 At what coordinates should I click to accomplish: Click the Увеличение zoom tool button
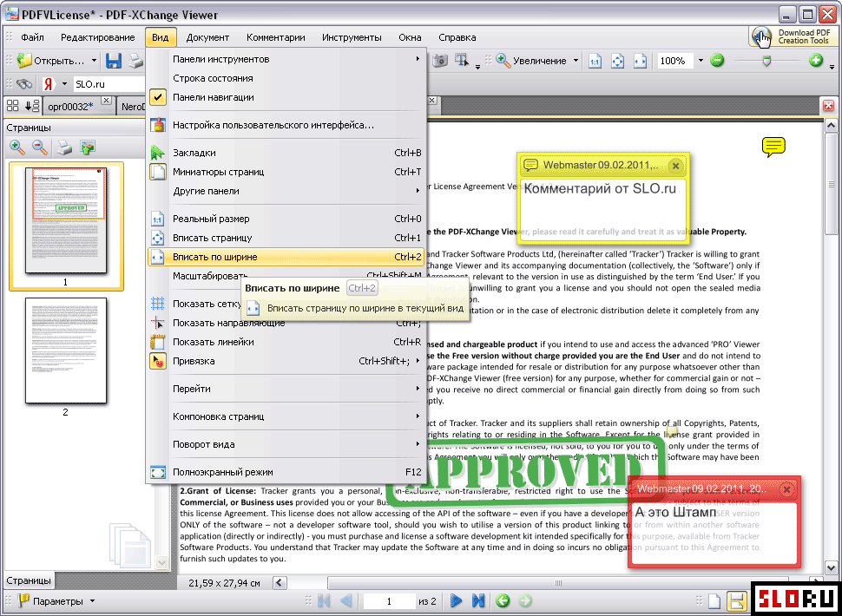tap(531, 61)
